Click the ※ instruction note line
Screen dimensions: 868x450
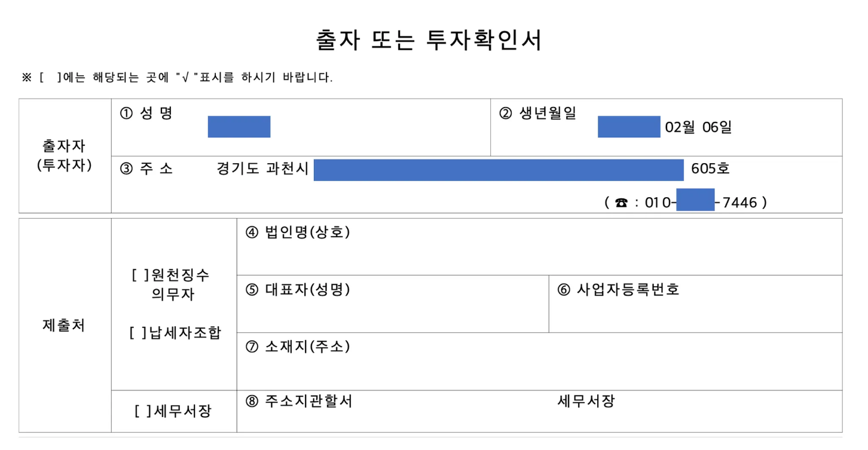177,78
